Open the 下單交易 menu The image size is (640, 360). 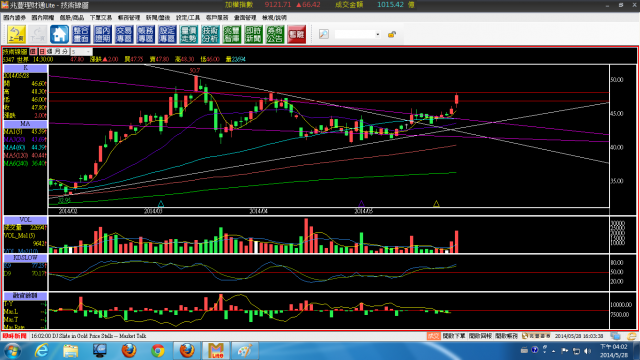tap(100, 18)
